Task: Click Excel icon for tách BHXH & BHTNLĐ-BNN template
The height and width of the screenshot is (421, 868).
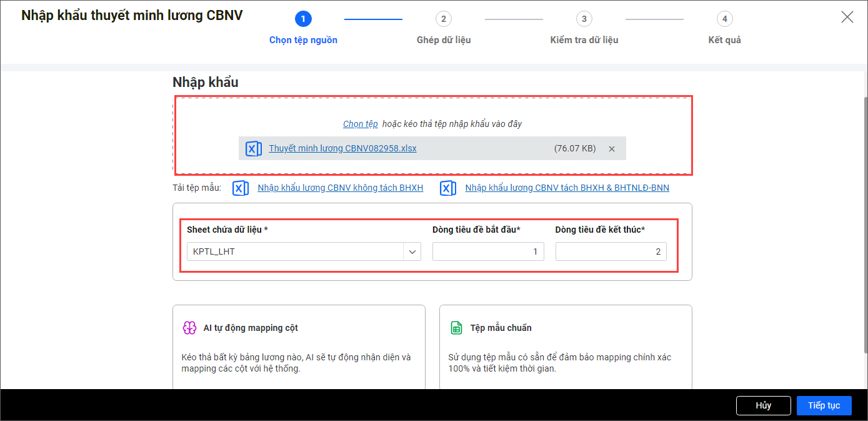Action: (448, 188)
